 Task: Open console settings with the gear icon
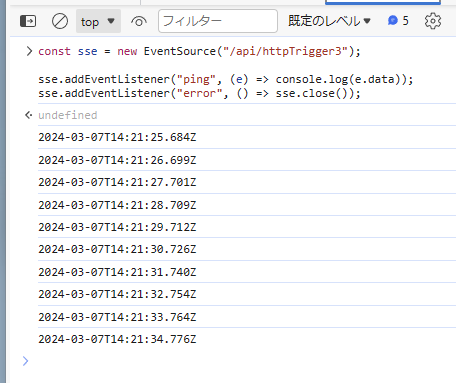[433, 21]
